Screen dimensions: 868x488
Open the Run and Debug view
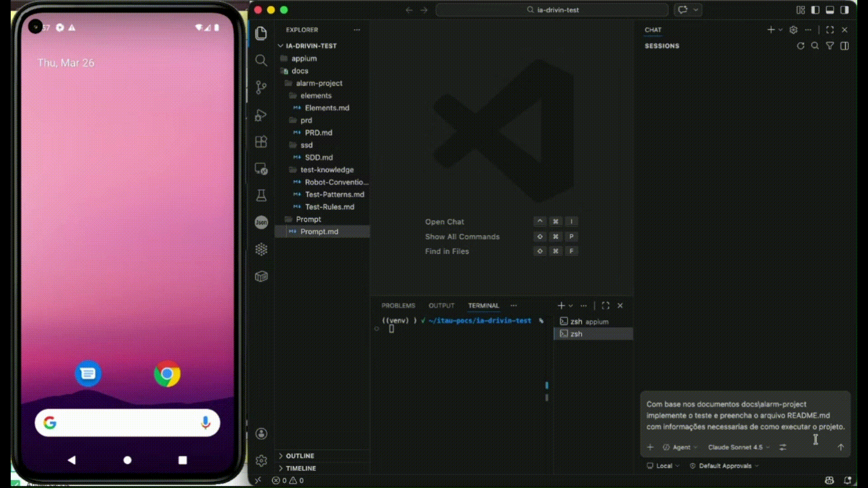pyautogui.click(x=261, y=115)
